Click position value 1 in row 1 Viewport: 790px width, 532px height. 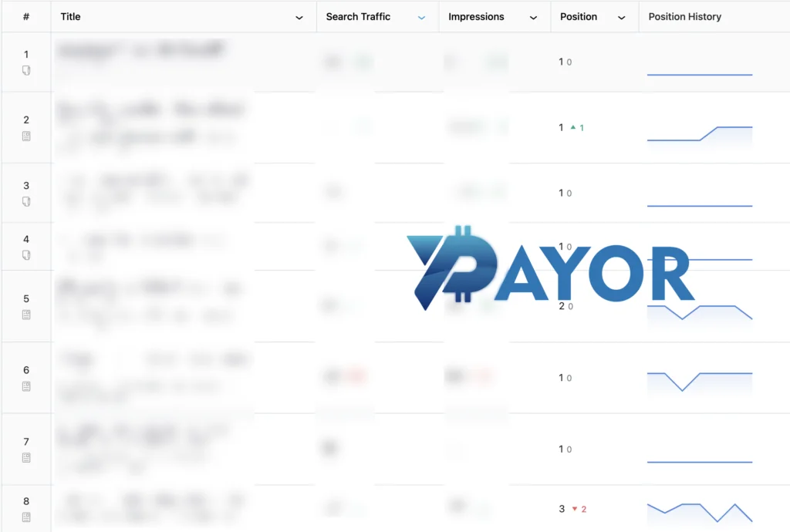click(561, 62)
